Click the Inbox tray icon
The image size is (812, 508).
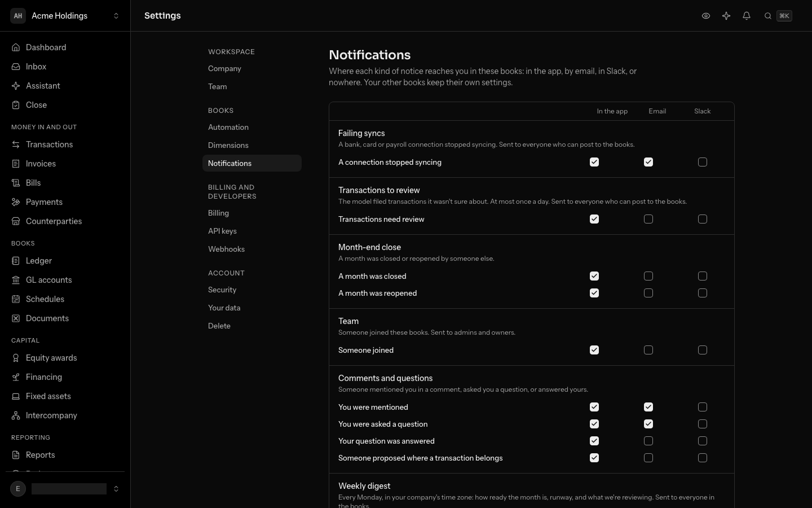pos(16,67)
